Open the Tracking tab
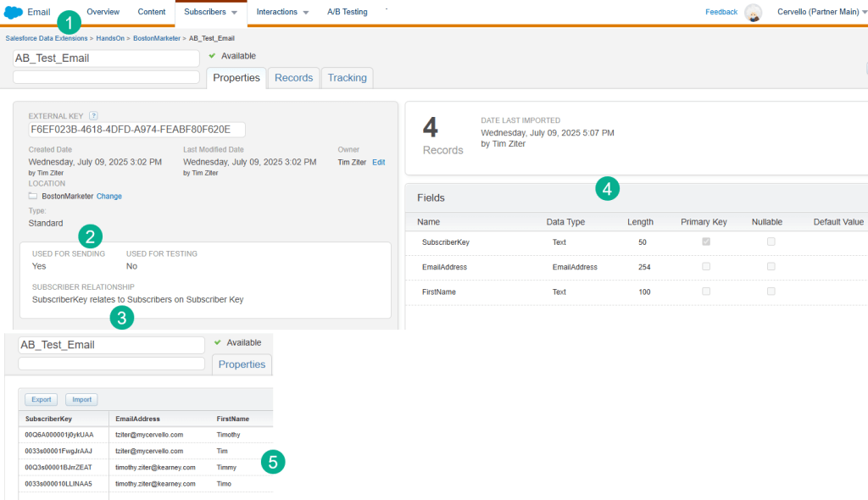This screenshot has width=868, height=500. tap(347, 78)
